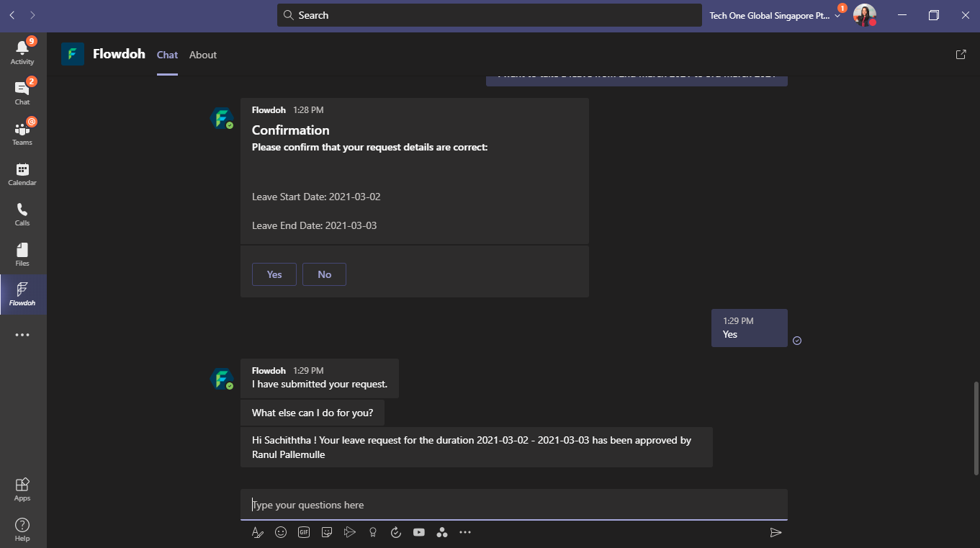Open the emoji picker
980x548 pixels.
pyautogui.click(x=281, y=532)
